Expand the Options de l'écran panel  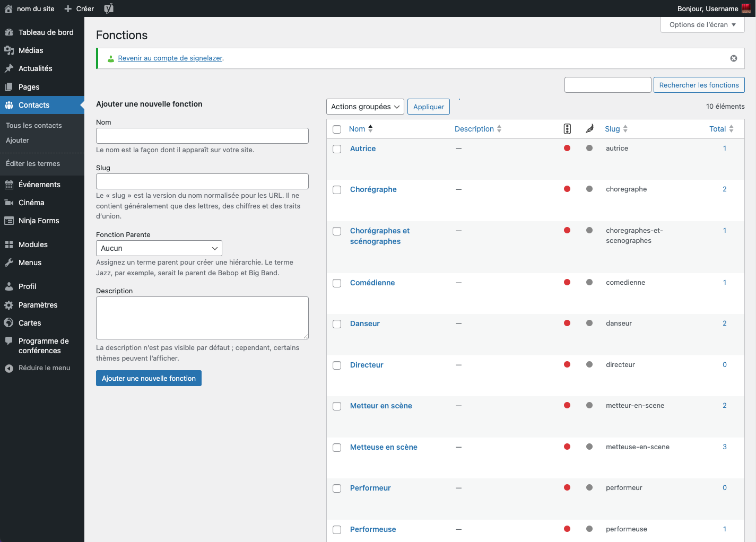click(702, 25)
